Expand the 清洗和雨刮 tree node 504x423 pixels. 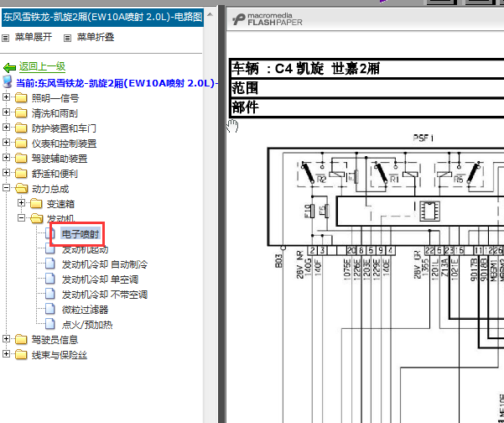(6, 112)
